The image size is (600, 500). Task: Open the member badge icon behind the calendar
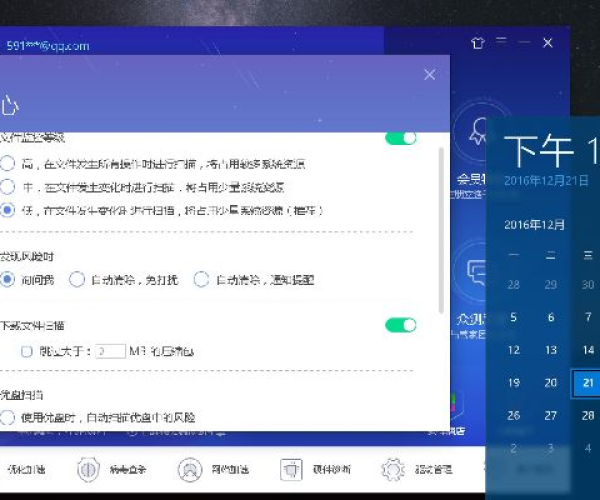476,132
